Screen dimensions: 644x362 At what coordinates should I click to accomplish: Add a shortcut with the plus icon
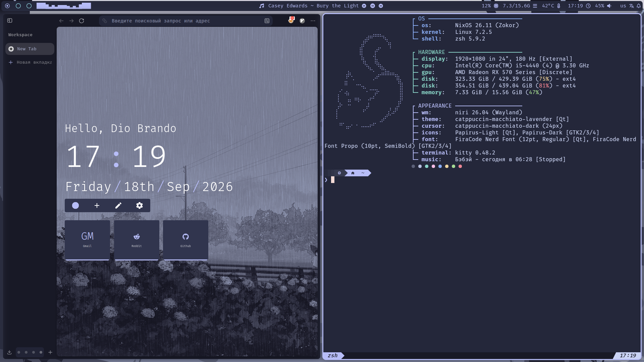click(97, 205)
